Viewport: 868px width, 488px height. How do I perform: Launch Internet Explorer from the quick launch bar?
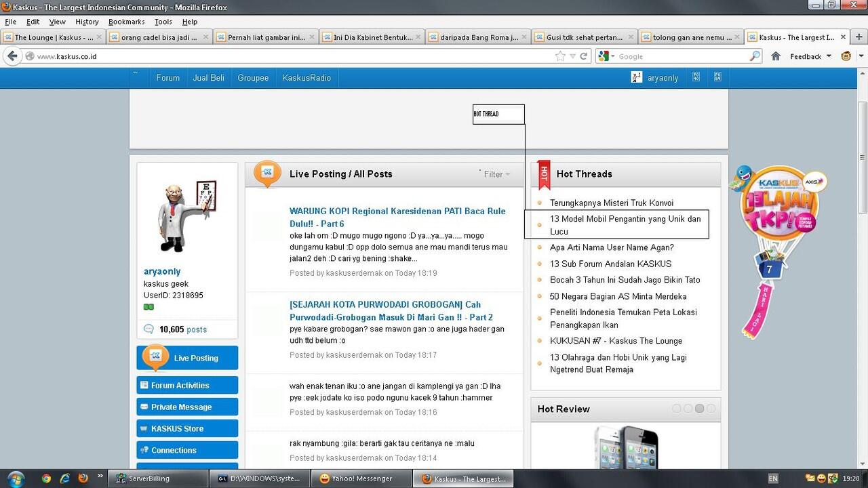pyautogui.click(x=65, y=479)
